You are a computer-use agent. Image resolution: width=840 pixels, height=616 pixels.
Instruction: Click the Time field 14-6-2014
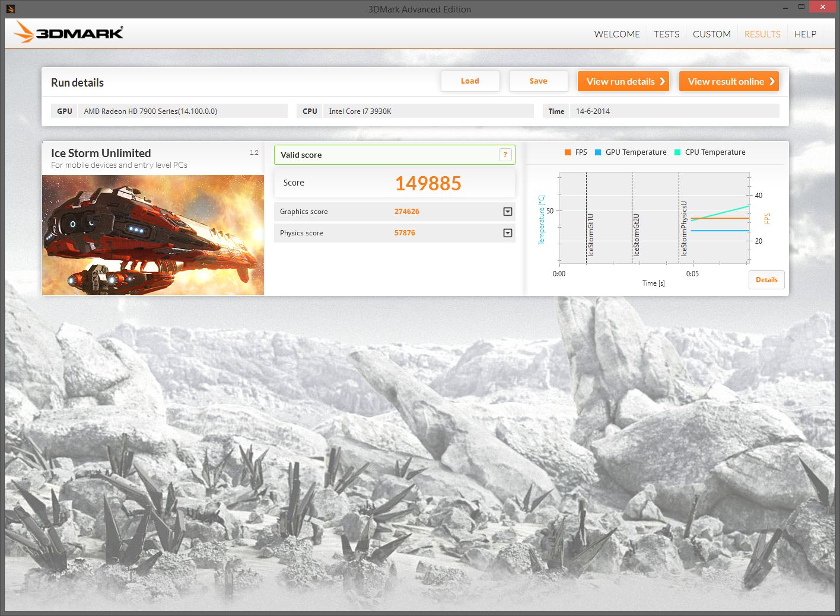(x=674, y=111)
